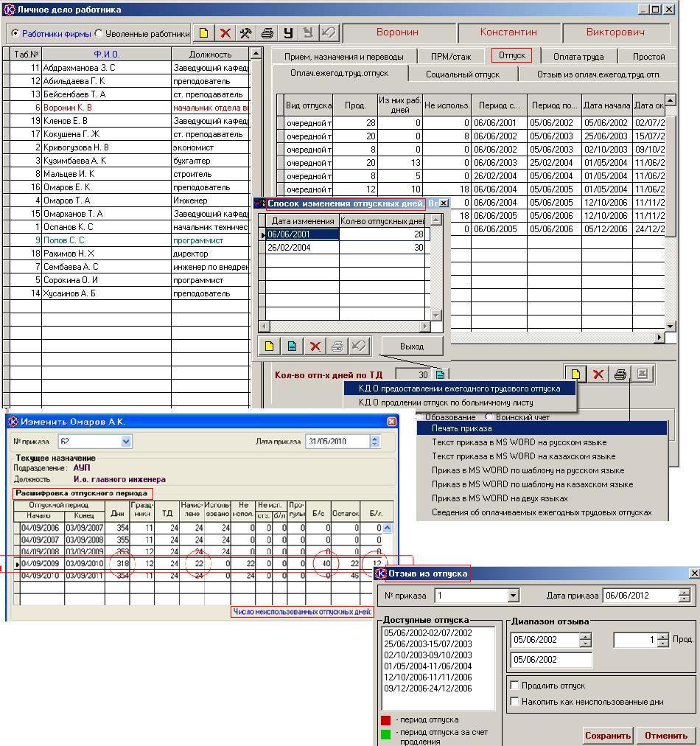
Task: Select Текст приказа в MS WORD на казахском языке
Action: click(542, 456)
